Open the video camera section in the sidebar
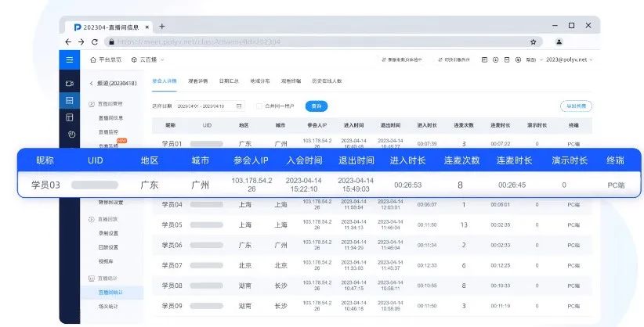The height and width of the screenshot is (327, 644). (69, 83)
